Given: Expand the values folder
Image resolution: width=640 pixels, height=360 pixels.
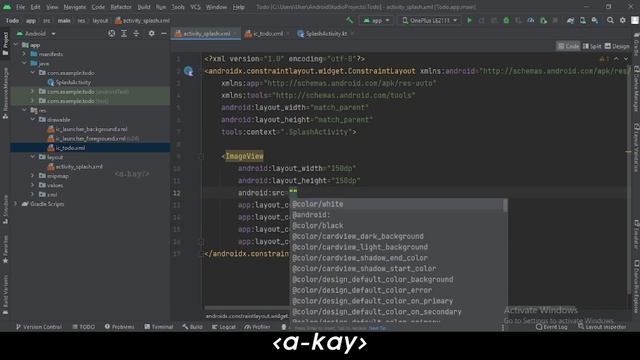Looking at the screenshot, I should 33,185.
